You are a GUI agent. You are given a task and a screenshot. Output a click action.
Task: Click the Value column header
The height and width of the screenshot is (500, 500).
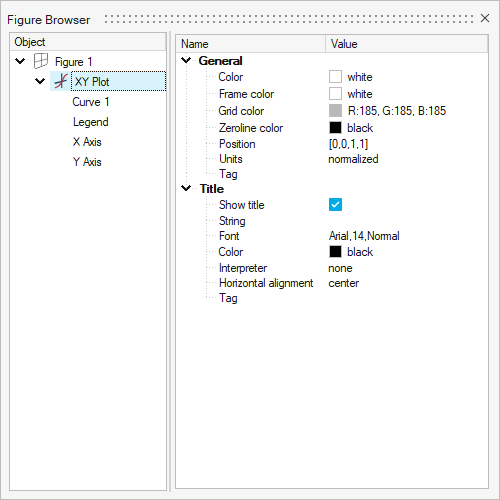tap(407, 44)
